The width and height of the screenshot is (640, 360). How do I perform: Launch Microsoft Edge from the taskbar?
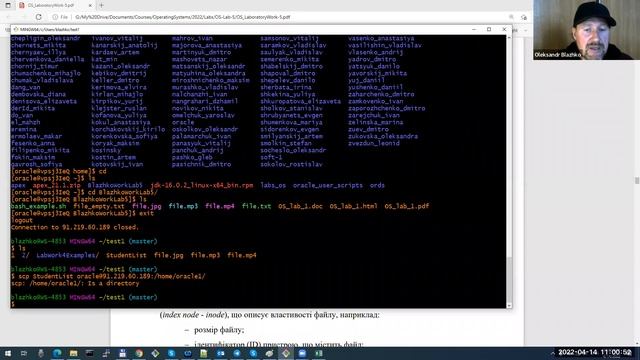(x=57, y=353)
